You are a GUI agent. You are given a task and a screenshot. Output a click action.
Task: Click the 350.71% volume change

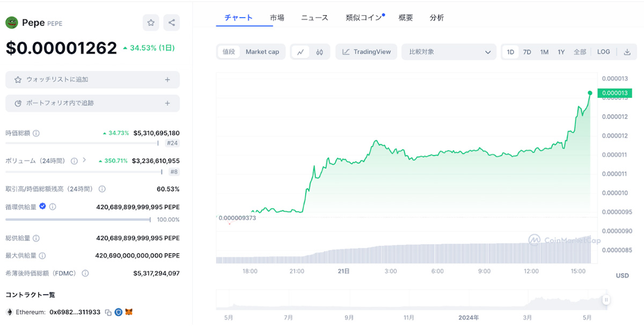click(114, 160)
